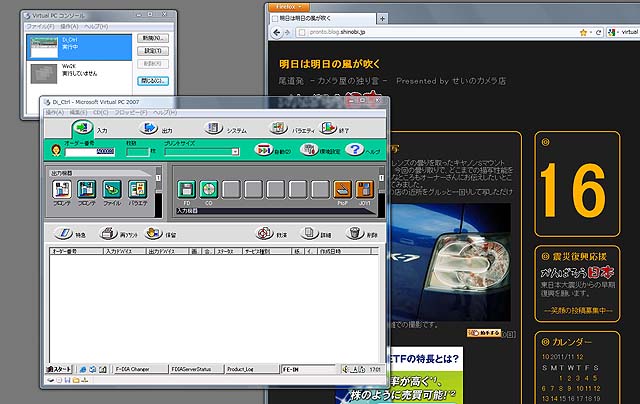
Task: Select the バラエテ output device icon
Action: pos(138,190)
